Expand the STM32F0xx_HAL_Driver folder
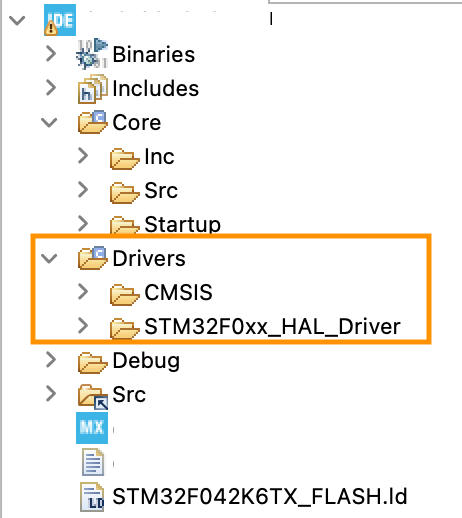Viewport: 462px width, 518px height. (x=83, y=326)
